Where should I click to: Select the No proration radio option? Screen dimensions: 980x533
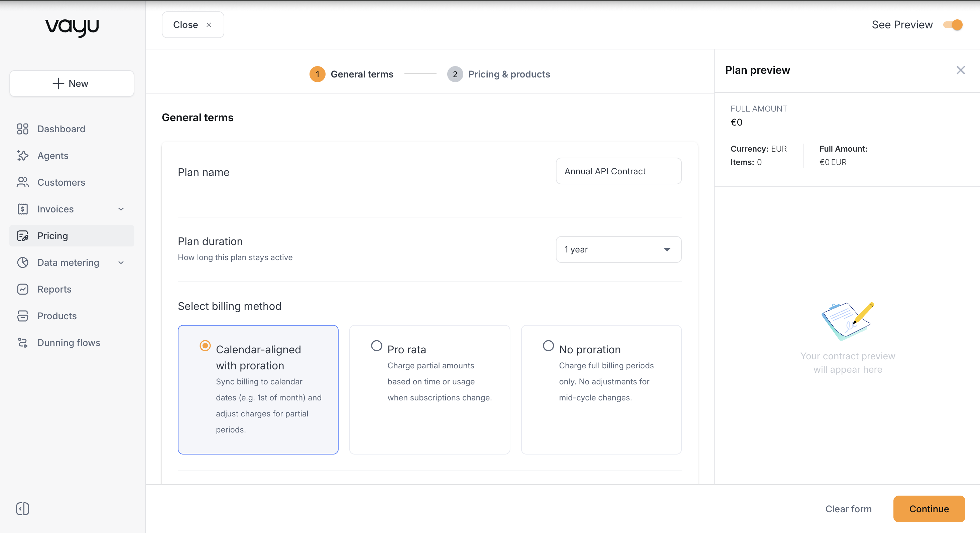(x=548, y=346)
